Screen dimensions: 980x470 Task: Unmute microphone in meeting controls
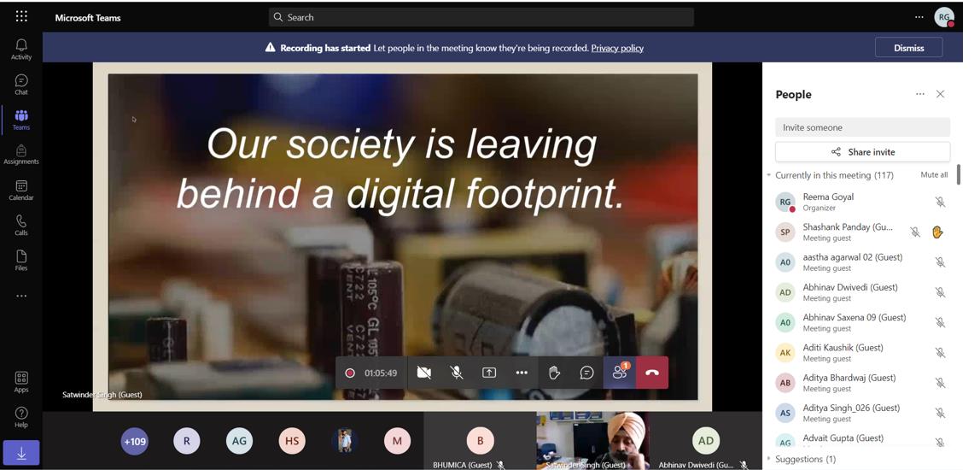[x=457, y=373]
